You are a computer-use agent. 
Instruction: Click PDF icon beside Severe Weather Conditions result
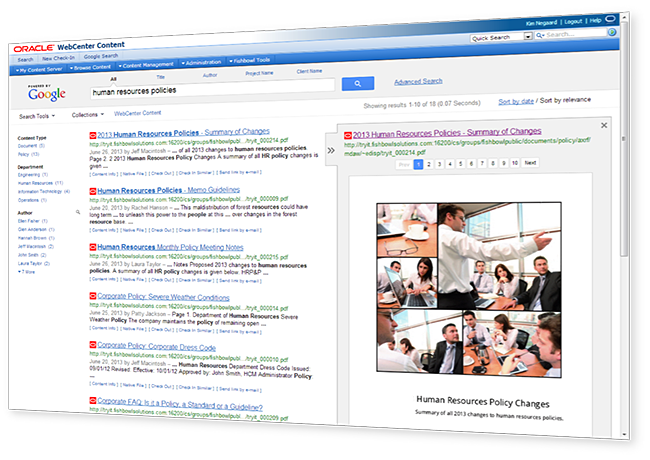pyautogui.click(x=93, y=296)
